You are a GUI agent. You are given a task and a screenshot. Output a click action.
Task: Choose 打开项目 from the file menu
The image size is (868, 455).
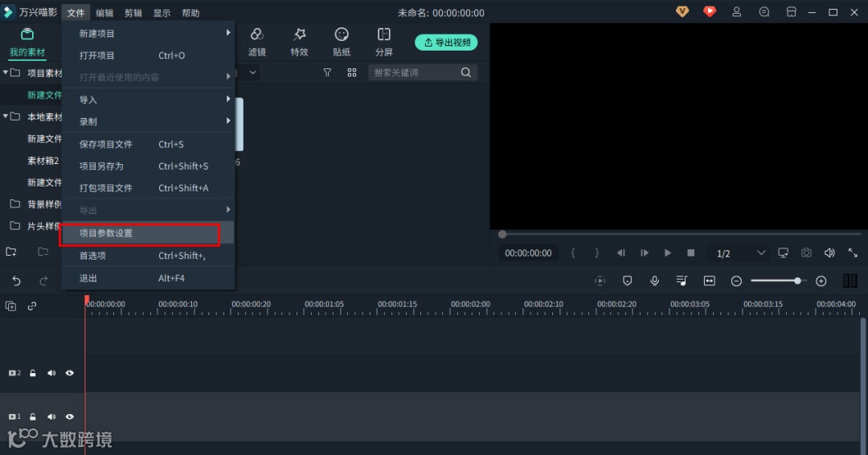(149, 55)
